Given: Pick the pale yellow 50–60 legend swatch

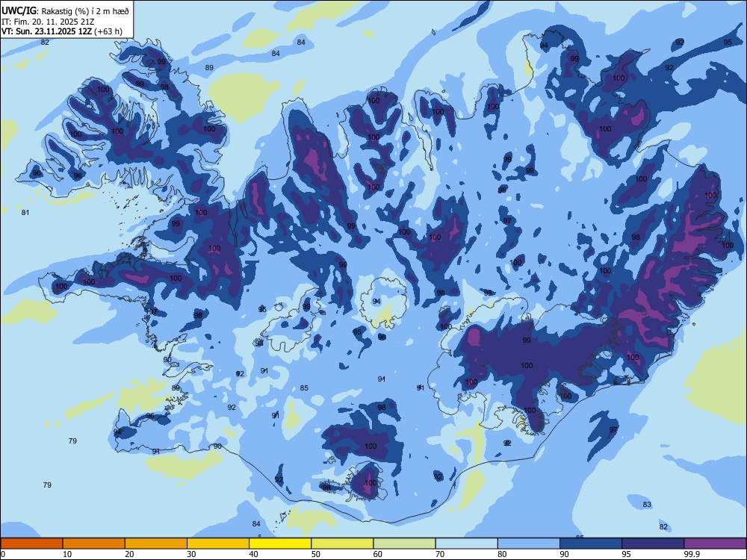Looking at the screenshot, I should click(342, 544).
